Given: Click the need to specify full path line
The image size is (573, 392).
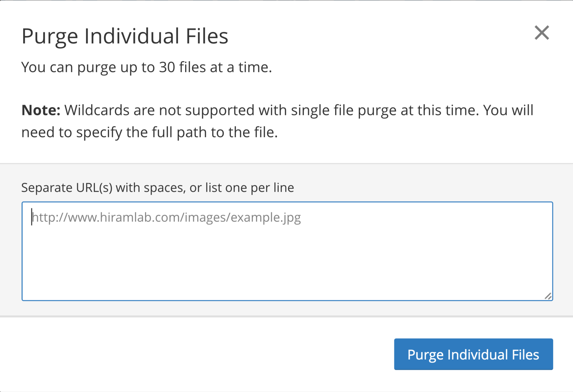Looking at the screenshot, I should coord(149,132).
